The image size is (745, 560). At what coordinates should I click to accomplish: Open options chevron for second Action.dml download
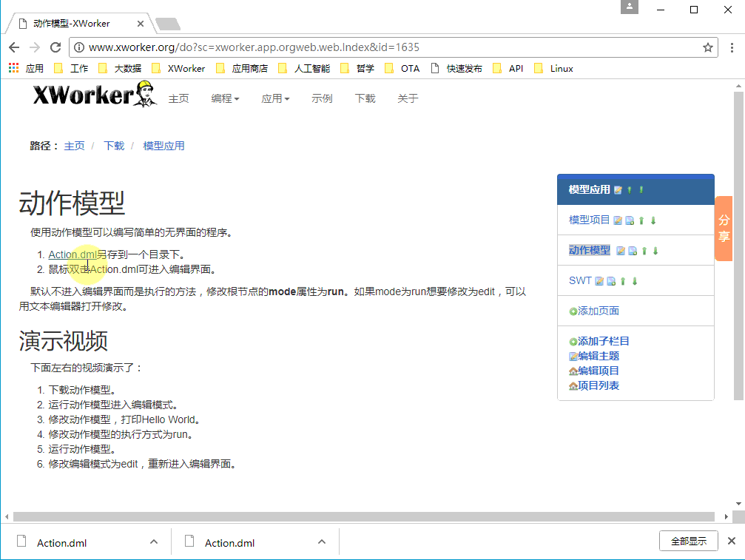click(322, 542)
